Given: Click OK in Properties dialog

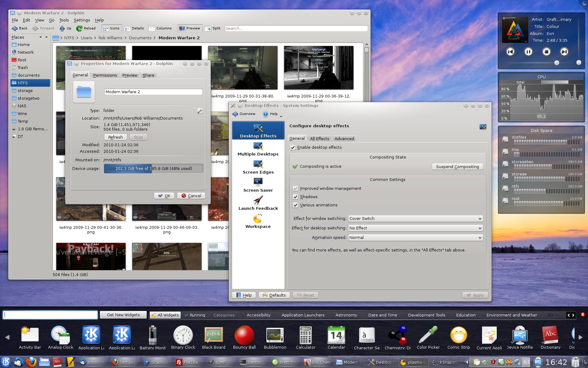Looking at the screenshot, I should (164, 196).
